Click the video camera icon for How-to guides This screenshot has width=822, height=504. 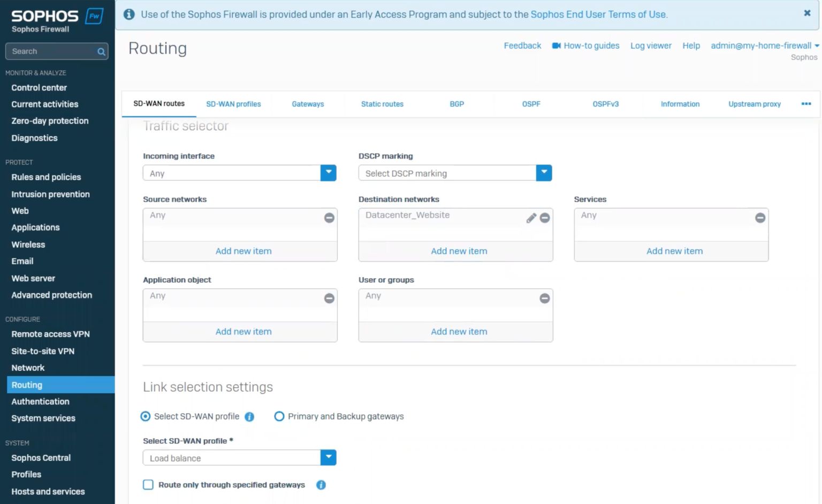[x=557, y=45]
